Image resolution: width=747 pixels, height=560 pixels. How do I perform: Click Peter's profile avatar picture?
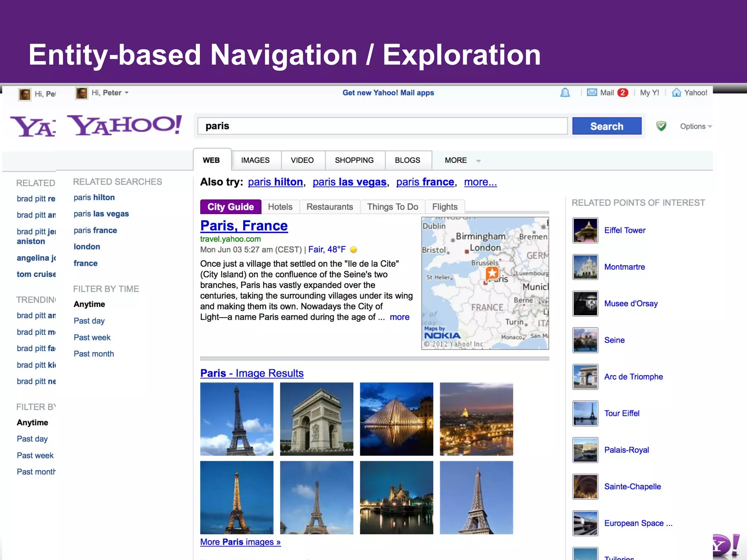point(82,93)
